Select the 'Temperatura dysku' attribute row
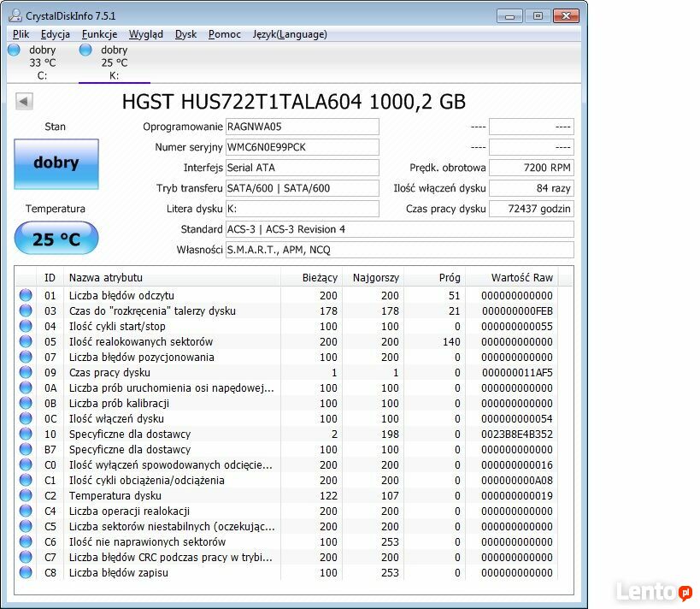Viewport: 700px width, 609px height. (x=287, y=495)
